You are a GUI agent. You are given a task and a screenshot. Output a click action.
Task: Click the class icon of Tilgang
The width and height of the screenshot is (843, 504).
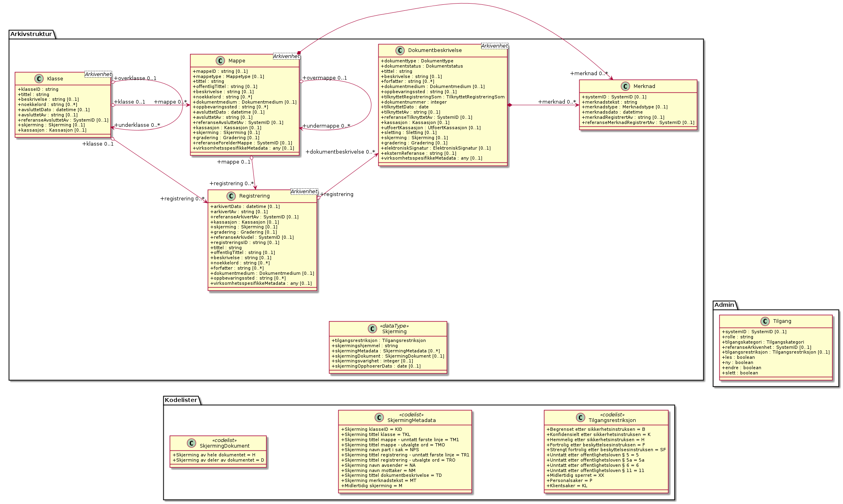[765, 321]
